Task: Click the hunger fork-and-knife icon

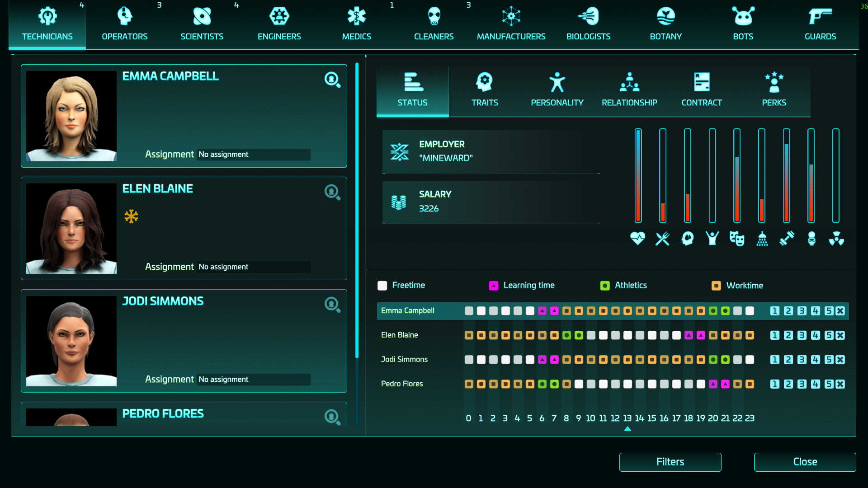Action: [x=663, y=238]
